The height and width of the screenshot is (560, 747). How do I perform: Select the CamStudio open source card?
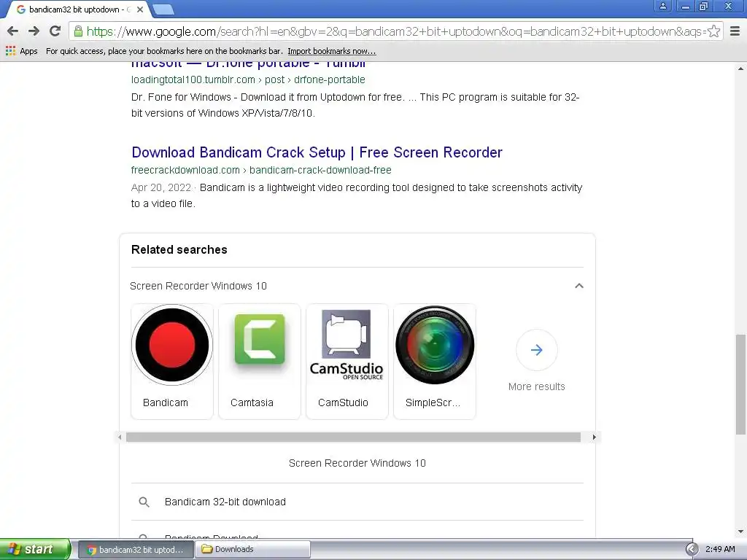click(x=347, y=362)
